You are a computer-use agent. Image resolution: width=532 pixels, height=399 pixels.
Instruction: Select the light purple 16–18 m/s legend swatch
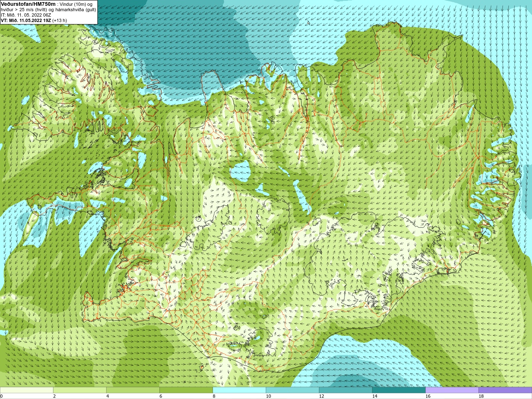pos(452,390)
